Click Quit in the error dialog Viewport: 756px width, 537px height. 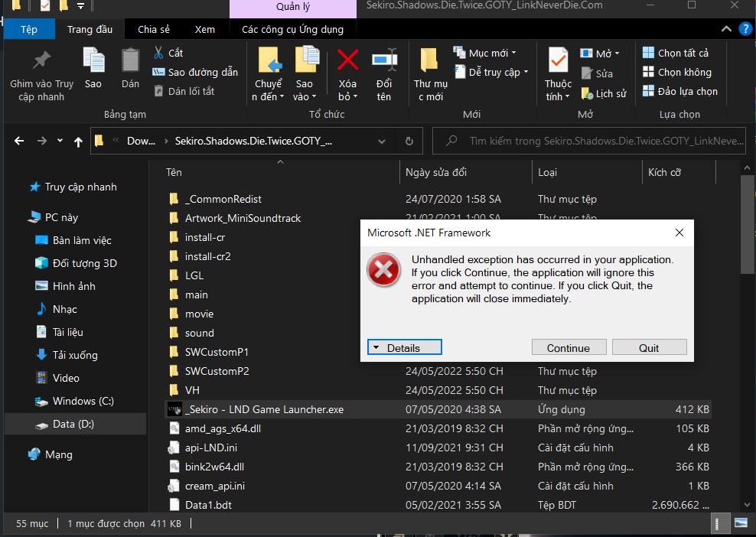650,347
